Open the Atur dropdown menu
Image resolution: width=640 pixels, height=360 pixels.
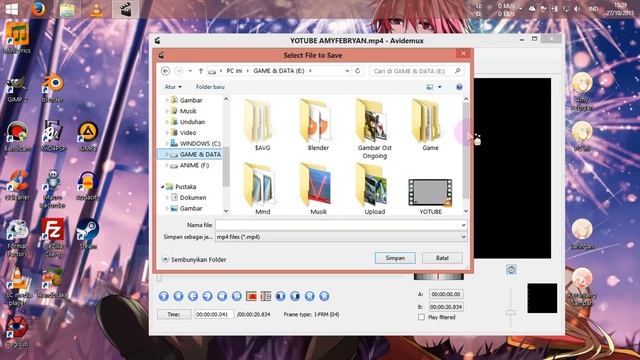173,87
